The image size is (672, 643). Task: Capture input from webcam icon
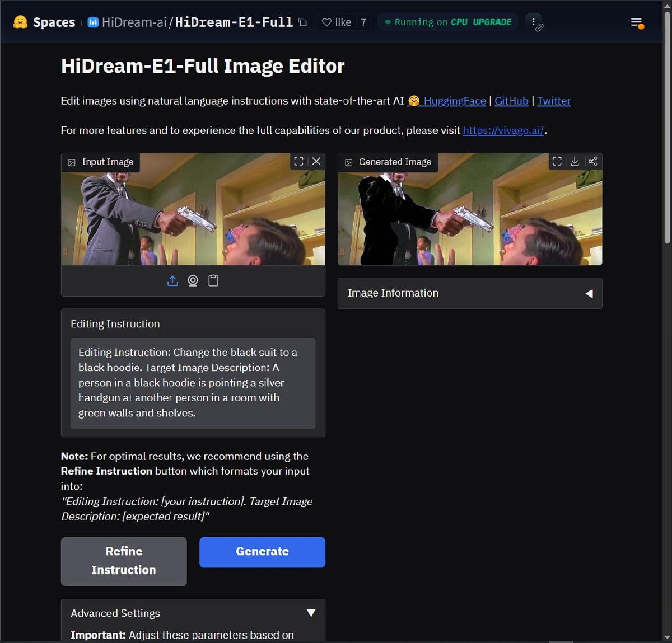coord(193,280)
